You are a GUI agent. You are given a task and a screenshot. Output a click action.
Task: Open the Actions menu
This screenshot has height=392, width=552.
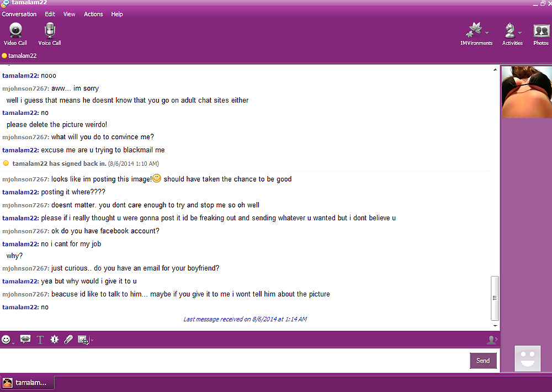(93, 14)
